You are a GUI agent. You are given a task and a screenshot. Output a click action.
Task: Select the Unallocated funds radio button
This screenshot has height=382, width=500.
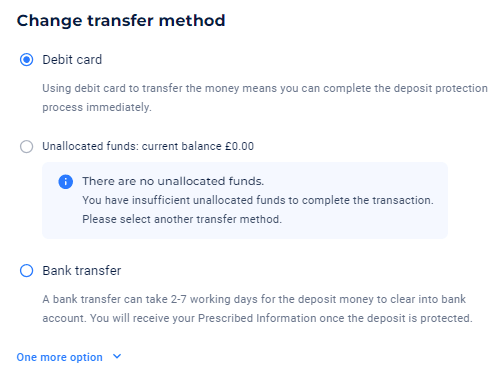tap(26, 146)
